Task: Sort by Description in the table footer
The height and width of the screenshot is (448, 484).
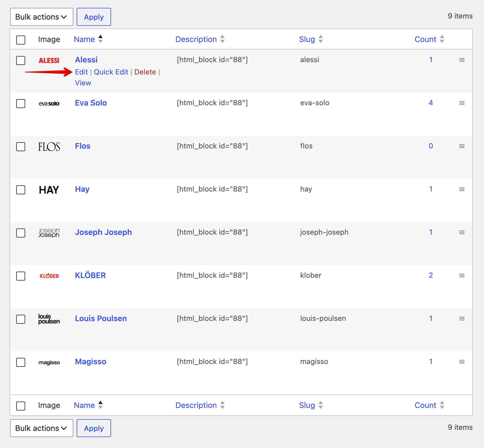Action: click(200, 405)
